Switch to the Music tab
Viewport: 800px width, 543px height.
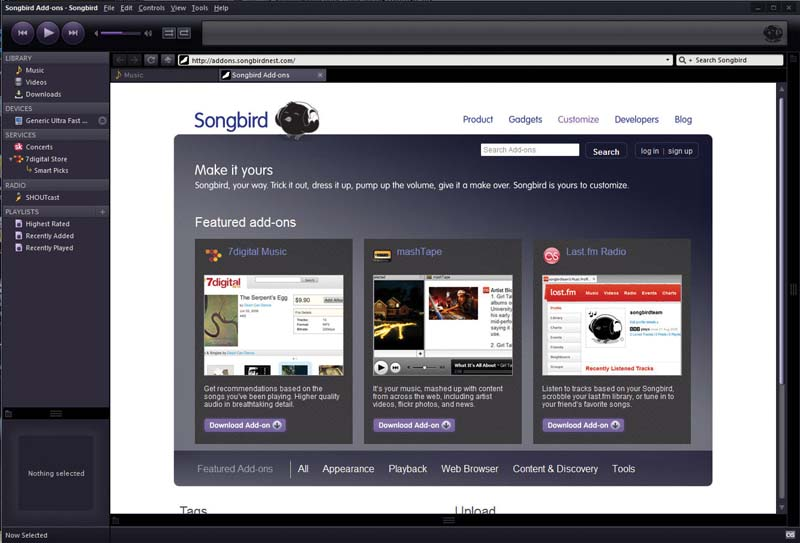click(x=164, y=75)
